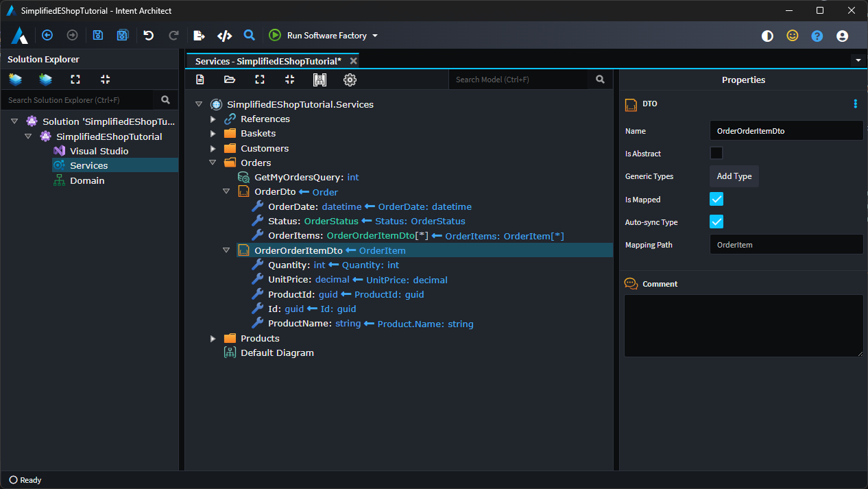The image size is (868, 489).
Task: Click the smiley feedback icon
Action: 792,36
